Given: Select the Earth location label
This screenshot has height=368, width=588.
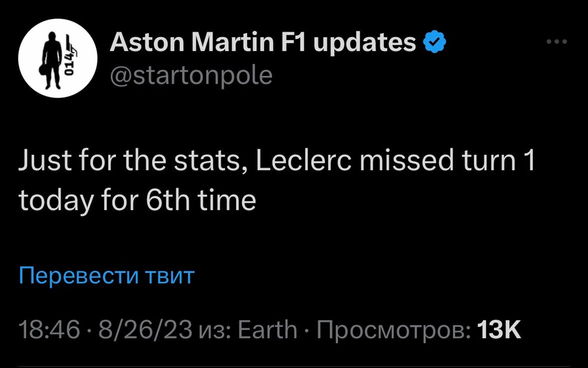Looking at the screenshot, I should click(267, 330).
